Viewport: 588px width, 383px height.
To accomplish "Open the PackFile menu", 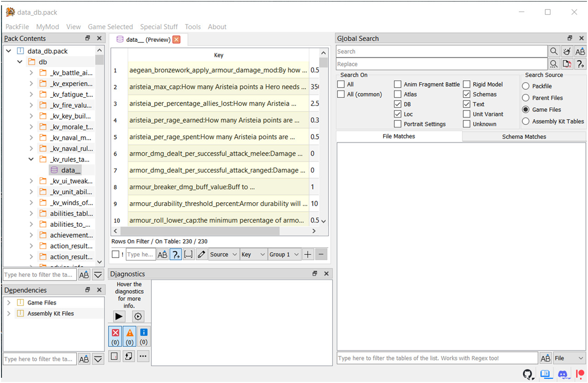I will click(17, 27).
